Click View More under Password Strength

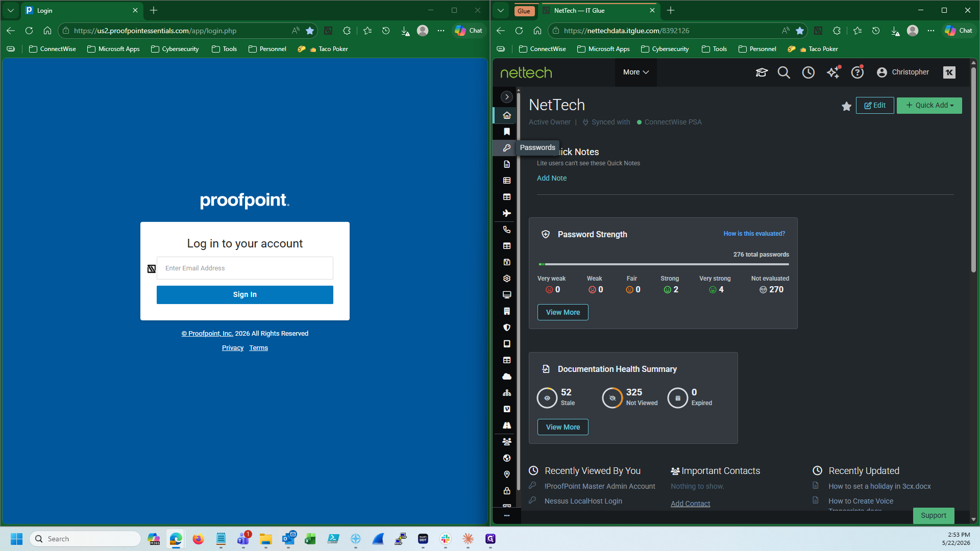coord(562,312)
